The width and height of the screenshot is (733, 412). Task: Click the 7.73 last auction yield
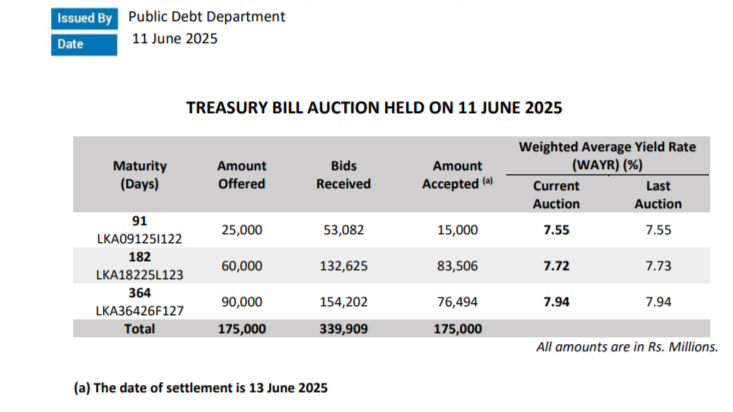coord(658,266)
